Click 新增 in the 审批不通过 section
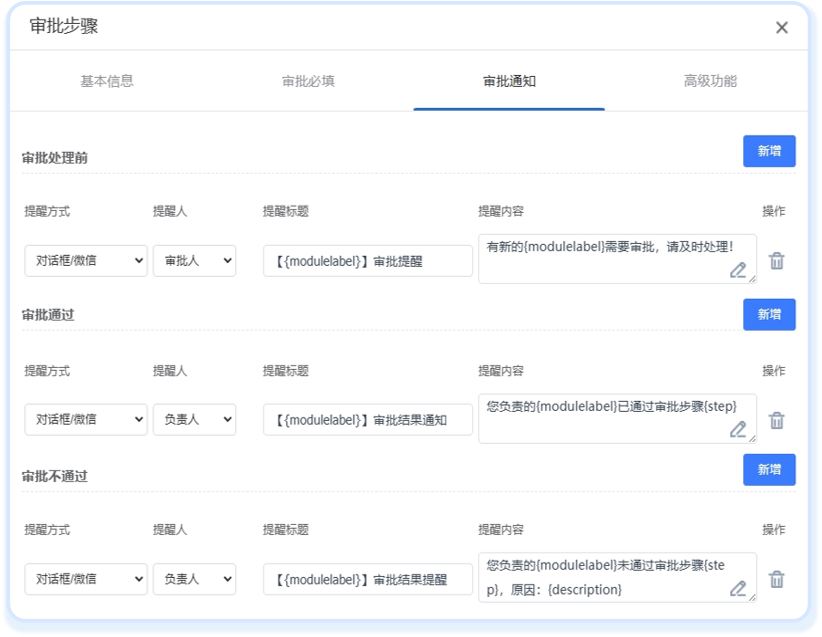Viewport: 822px width, 637px height. click(770, 470)
